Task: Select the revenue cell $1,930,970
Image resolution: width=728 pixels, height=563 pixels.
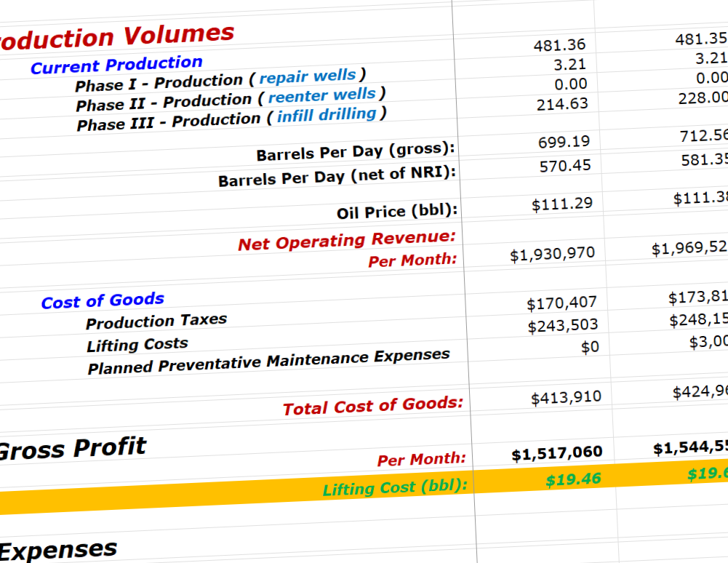Action: click(x=553, y=254)
